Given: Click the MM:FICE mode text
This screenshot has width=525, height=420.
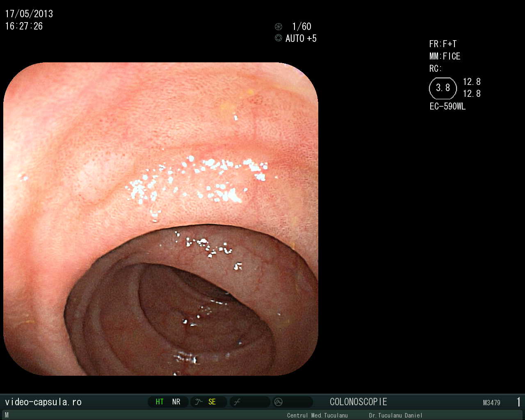Looking at the screenshot, I should coord(445,56).
